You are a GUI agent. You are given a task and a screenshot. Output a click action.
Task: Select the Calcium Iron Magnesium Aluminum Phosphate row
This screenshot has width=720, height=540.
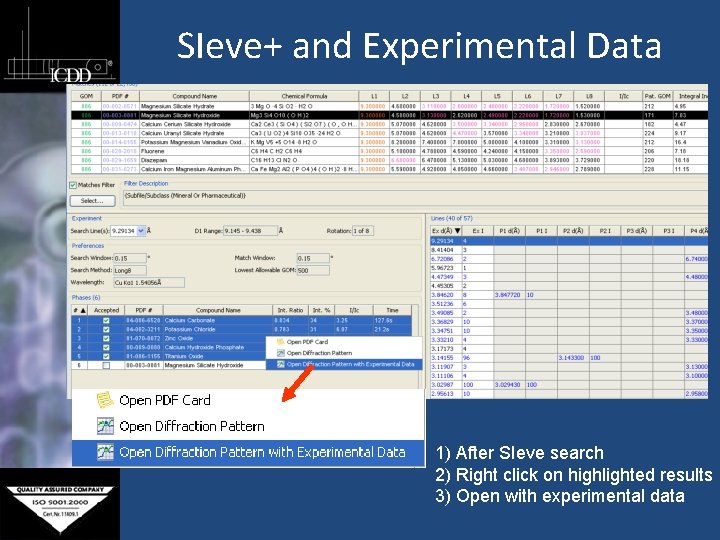coord(389,169)
